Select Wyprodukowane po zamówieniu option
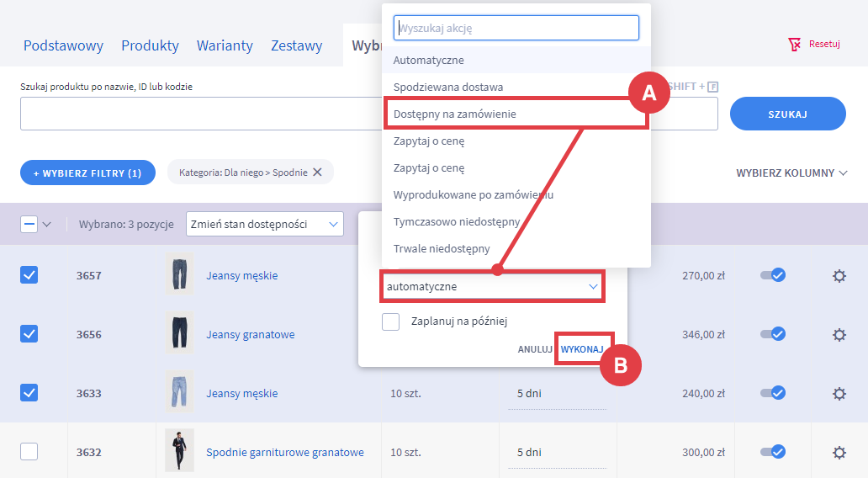This screenshot has width=868, height=478. (516, 195)
